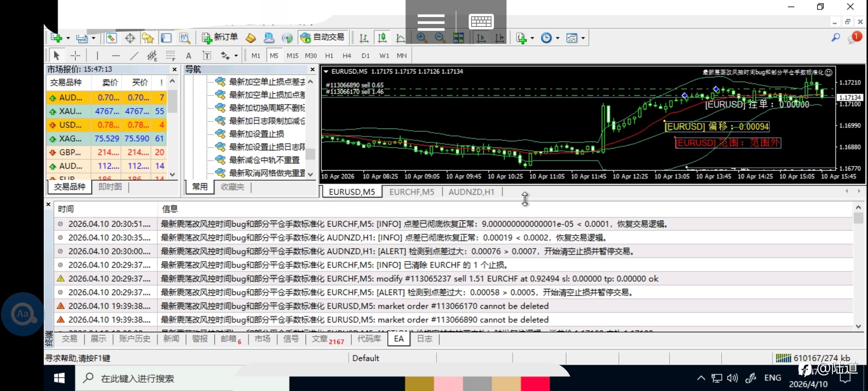The height and width of the screenshot is (391, 868).
Task: Click the zoom out magnifier icon
Action: (440, 38)
